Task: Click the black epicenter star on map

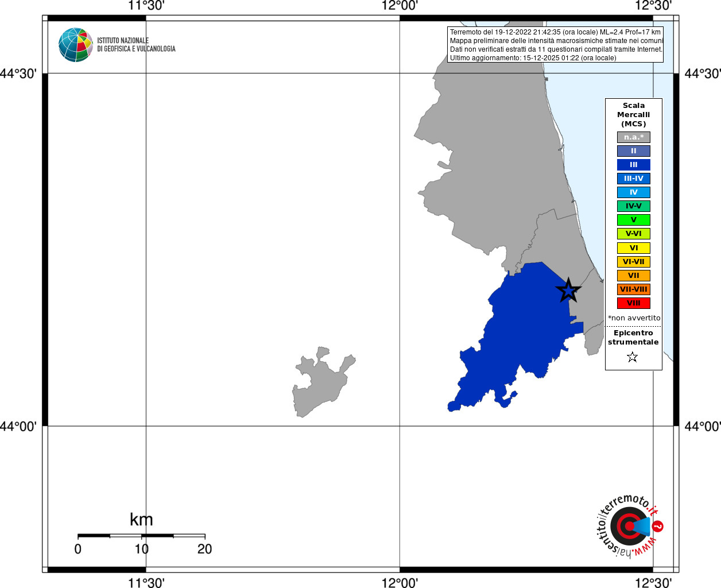Action: (x=568, y=290)
